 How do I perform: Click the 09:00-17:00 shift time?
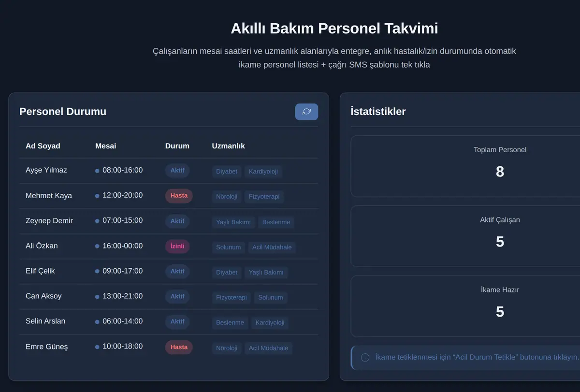tap(122, 271)
